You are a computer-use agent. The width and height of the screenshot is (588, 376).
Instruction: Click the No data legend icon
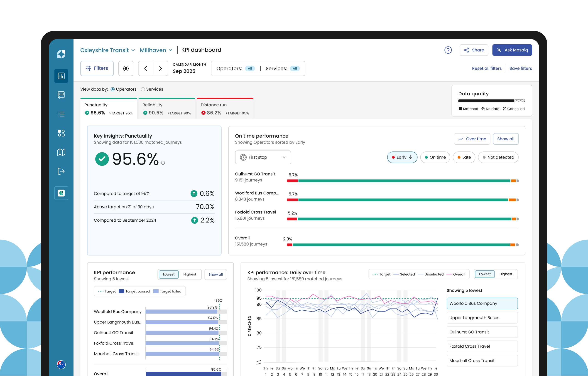(x=483, y=109)
